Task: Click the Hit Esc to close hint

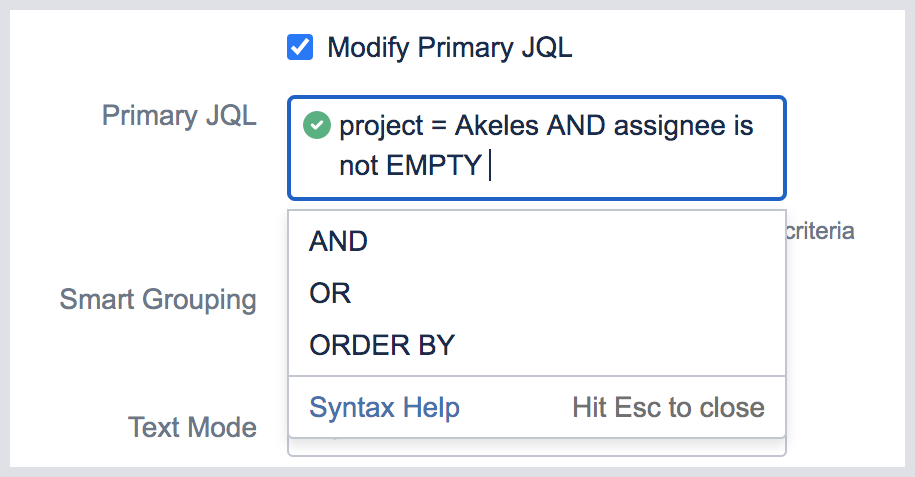Action: point(668,408)
